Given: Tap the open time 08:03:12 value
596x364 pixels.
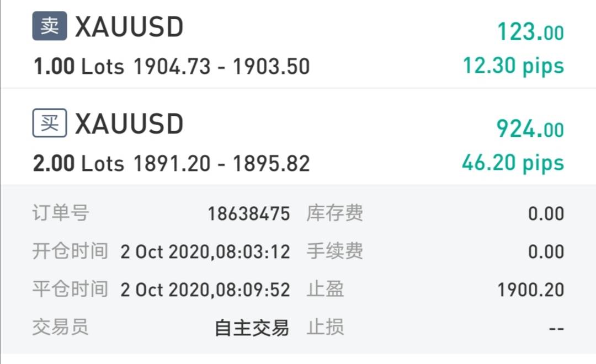Looking at the screenshot, I should tap(205, 252).
